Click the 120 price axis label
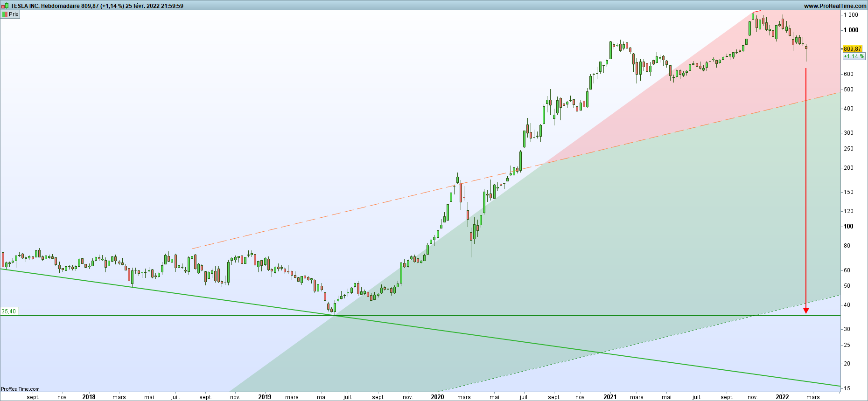 (x=848, y=211)
